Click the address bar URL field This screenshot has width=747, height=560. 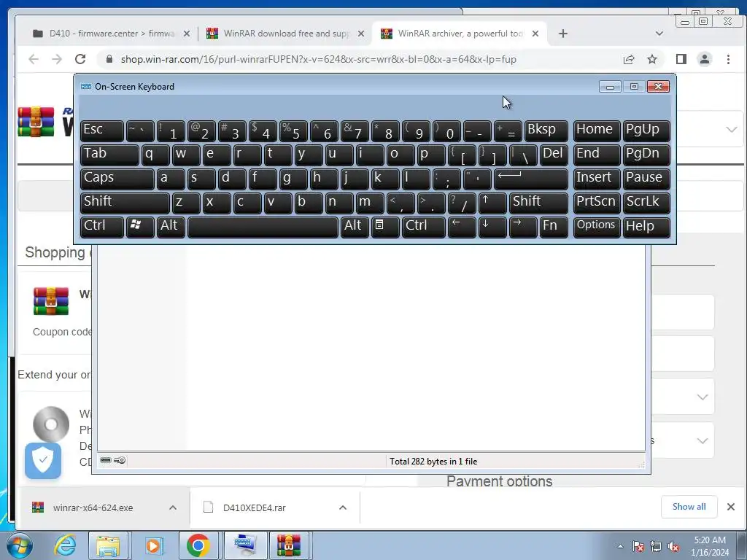(x=319, y=59)
